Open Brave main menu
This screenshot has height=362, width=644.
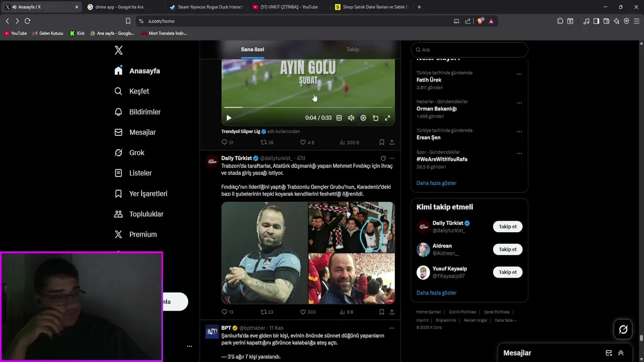pyautogui.click(x=636, y=21)
